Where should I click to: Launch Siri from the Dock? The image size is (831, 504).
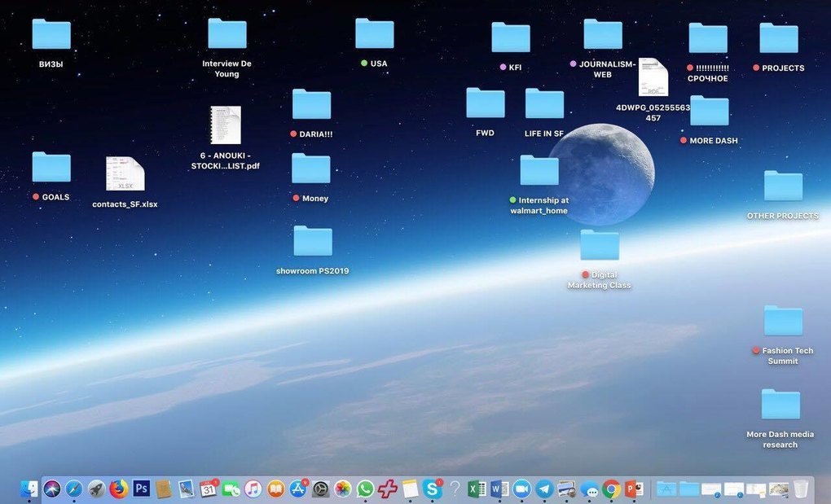[x=52, y=489]
